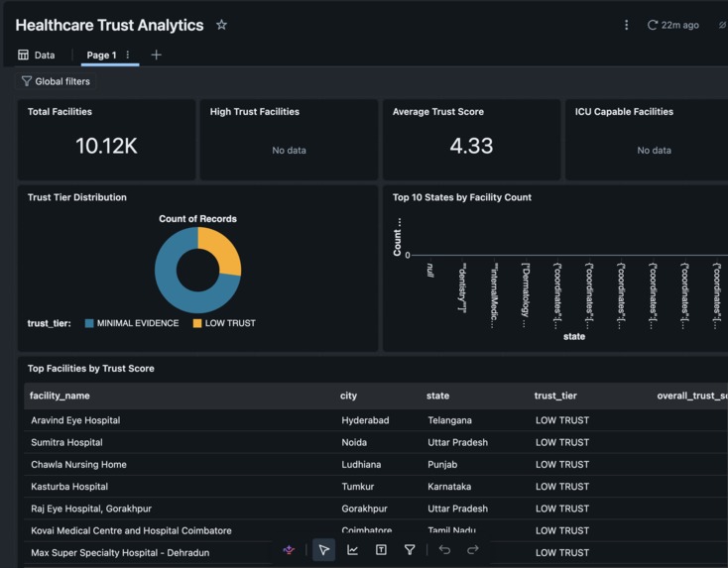
Task: Select the Chawla Nursing Home cell
Action: 78,464
